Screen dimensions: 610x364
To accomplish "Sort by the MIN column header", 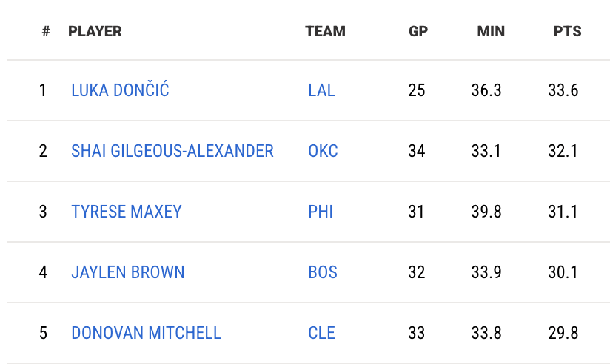I will [491, 31].
